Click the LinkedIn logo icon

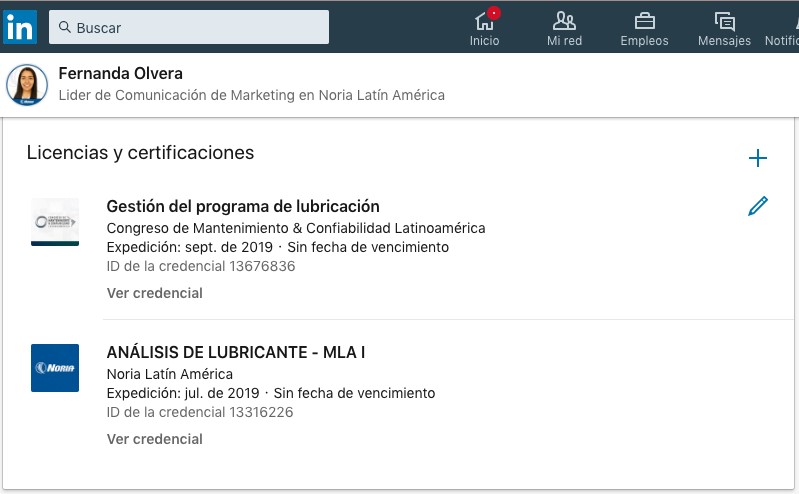(x=19, y=27)
